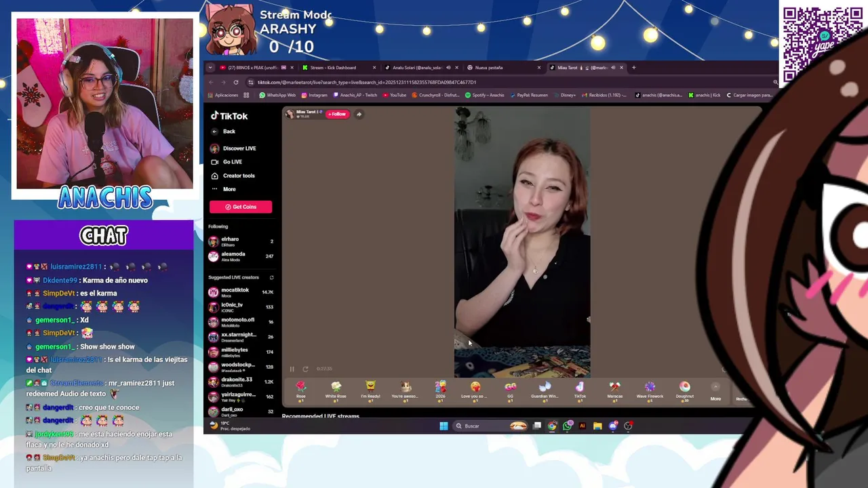This screenshot has height=488, width=868.
Task: Open WhatsApp from the taskbar
Action: [x=567, y=426]
